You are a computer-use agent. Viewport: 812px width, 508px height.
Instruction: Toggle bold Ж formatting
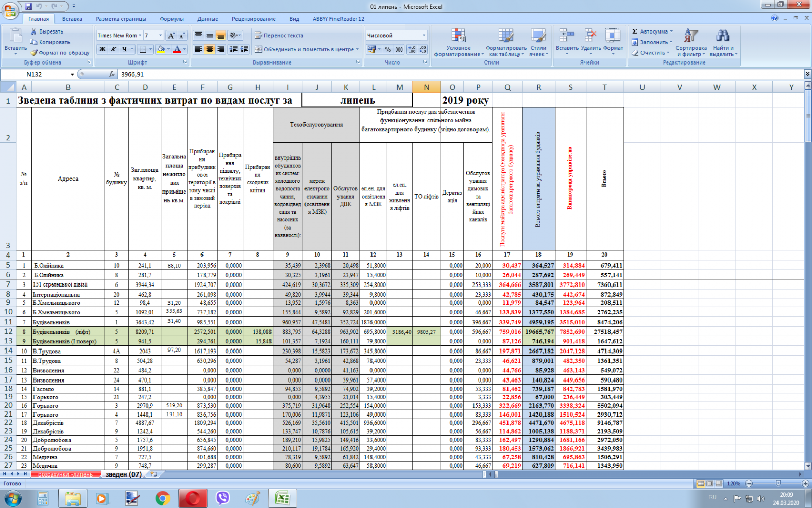coord(103,49)
